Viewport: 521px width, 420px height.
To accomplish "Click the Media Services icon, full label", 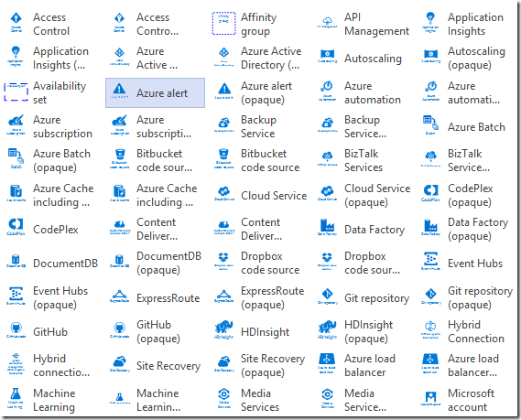I will point(224,398).
